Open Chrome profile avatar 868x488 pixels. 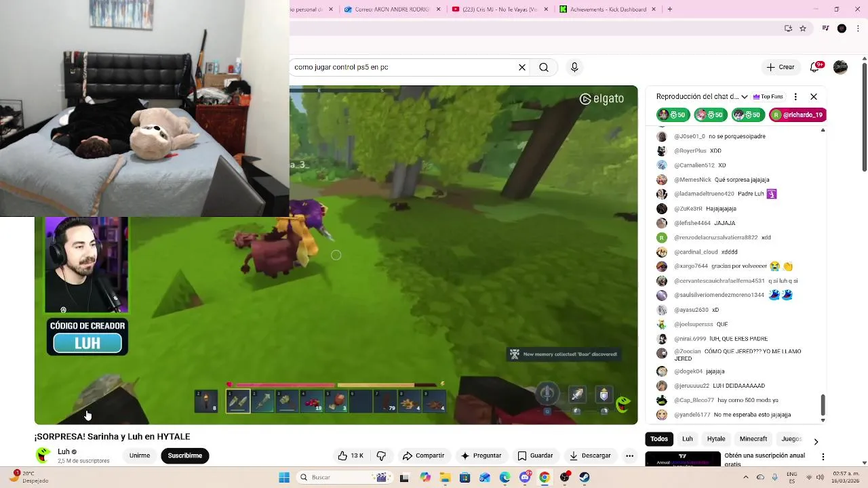[x=842, y=28]
